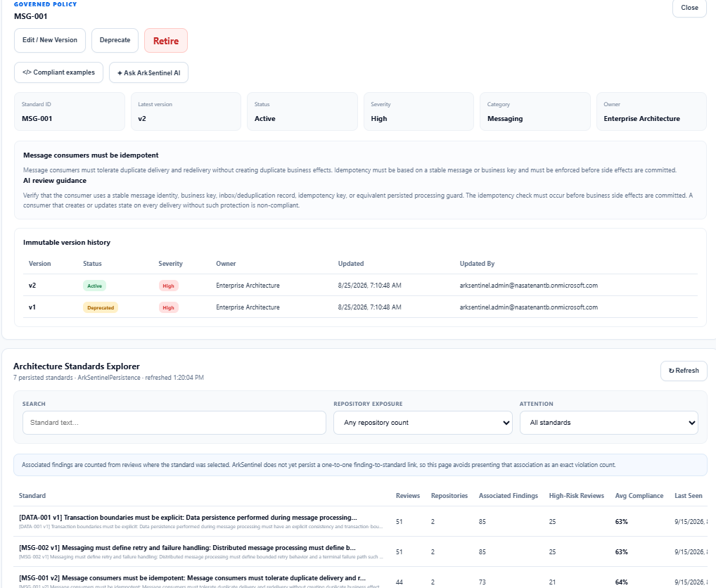Open the Attention 'All standards' dropdown
Viewport: 716px width, 588px height.
608,423
